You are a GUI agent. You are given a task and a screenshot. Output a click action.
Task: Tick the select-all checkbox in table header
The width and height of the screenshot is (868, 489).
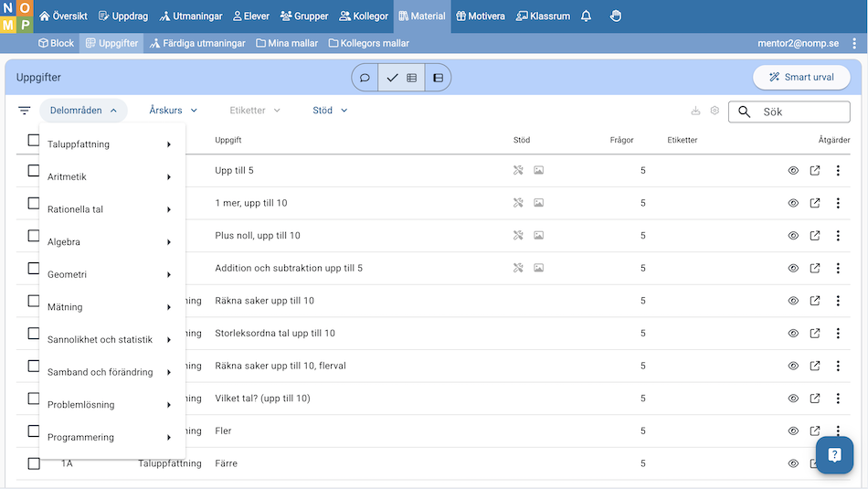pyautogui.click(x=34, y=140)
